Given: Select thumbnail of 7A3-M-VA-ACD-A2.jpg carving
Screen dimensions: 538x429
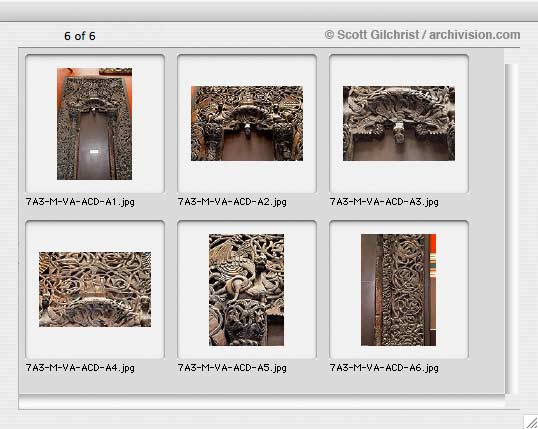Looking at the screenshot, I should (247, 124).
